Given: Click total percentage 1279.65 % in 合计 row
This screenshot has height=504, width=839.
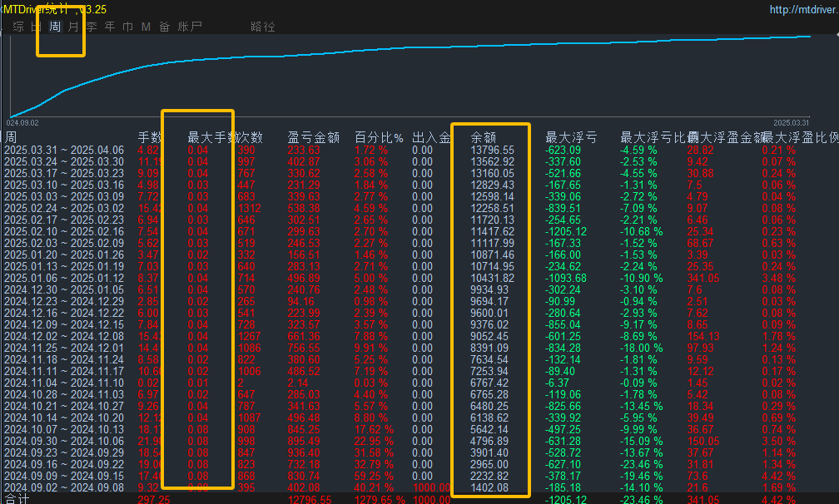Looking at the screenshot, I should [380, 499].
